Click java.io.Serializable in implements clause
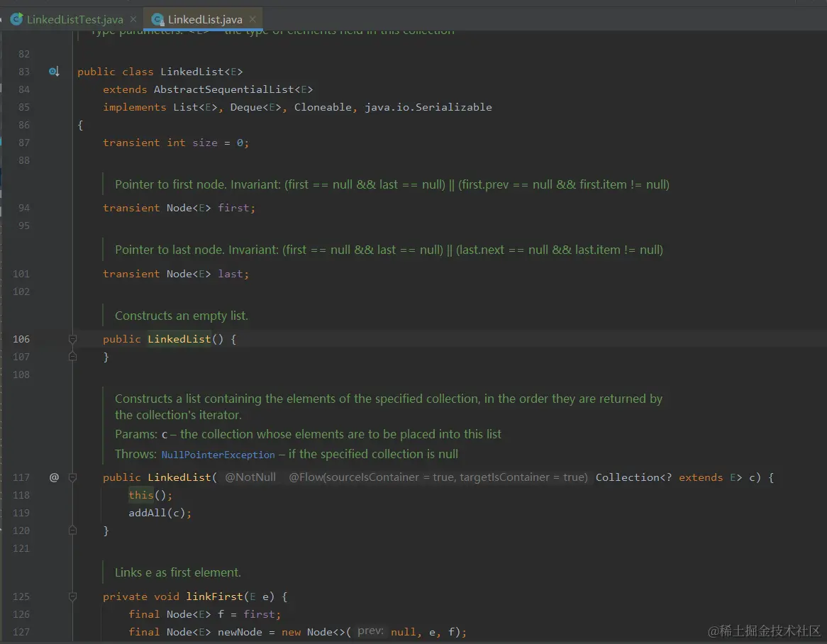Screen dimensions: 827x644 click(x=428, y=107)
